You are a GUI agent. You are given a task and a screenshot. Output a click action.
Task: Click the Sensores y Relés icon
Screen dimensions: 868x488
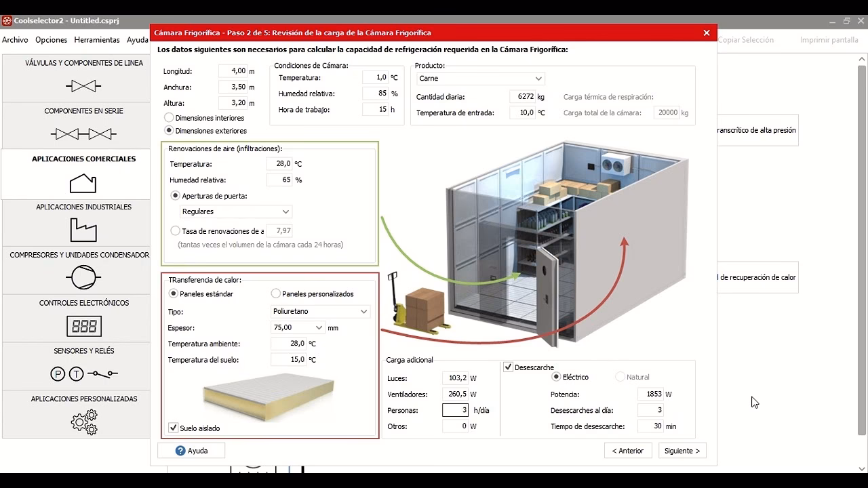[x=83, y=373]
